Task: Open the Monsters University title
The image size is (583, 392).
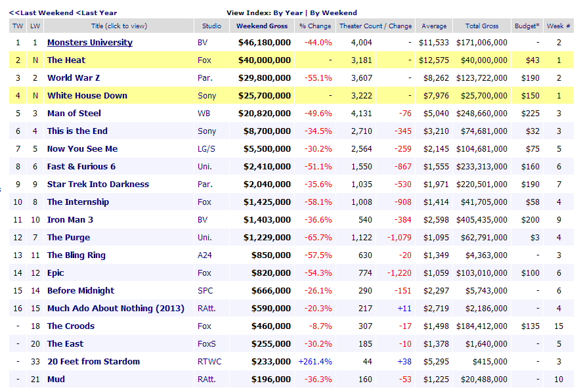Action: pos(89,43)
